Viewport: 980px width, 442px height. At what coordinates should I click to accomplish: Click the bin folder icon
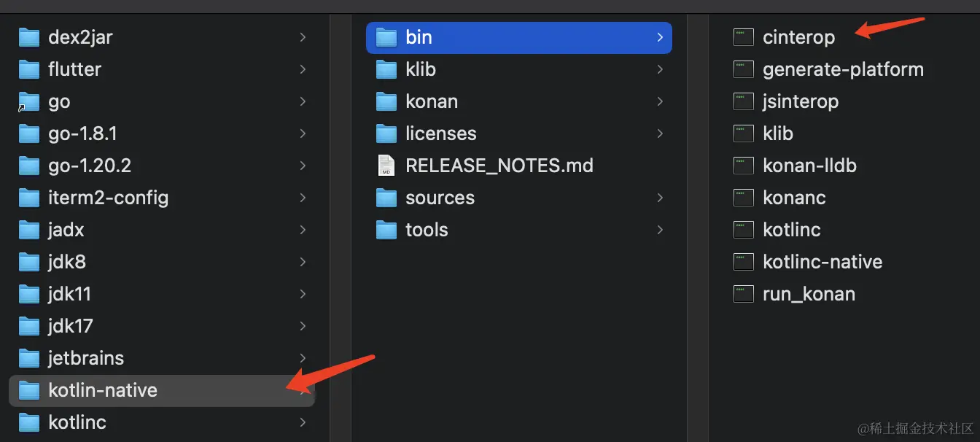pos(386,37)
